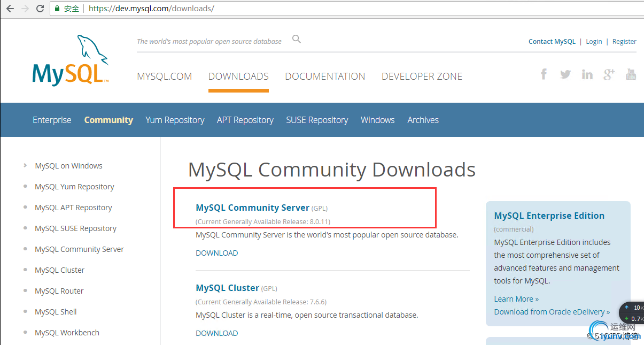Viewport: 644px width, 345px height.
Task: Open MySQL APT Repository in sidebar
Action: click(73, 208)
